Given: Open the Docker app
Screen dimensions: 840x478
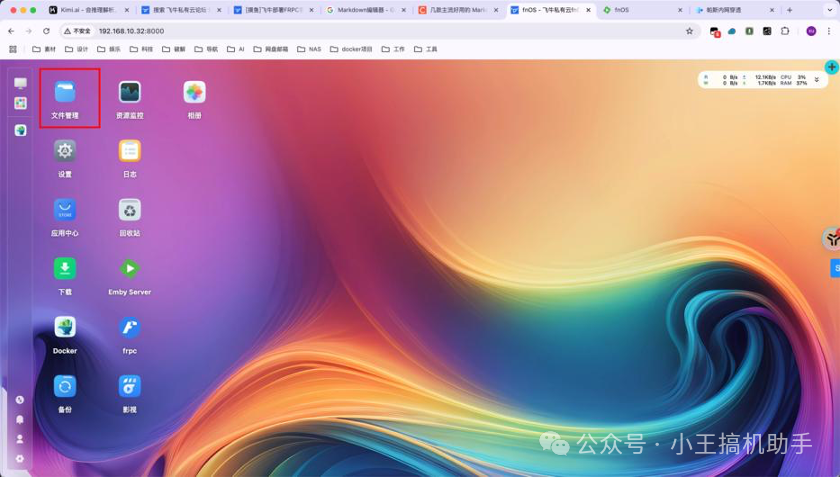Looking at the screenshot, I should pyautogui.click(x=65, y=327).
